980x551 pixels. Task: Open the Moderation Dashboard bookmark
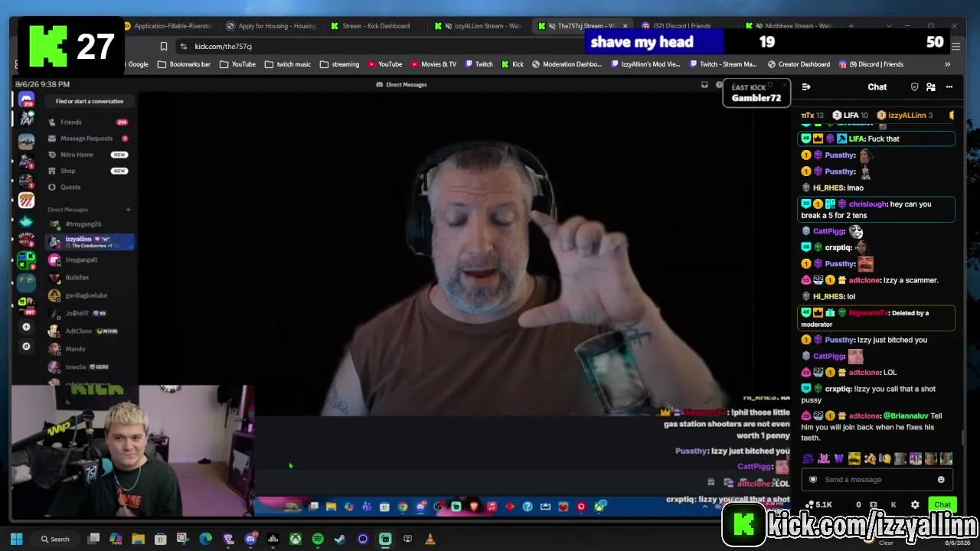[567, 64]
